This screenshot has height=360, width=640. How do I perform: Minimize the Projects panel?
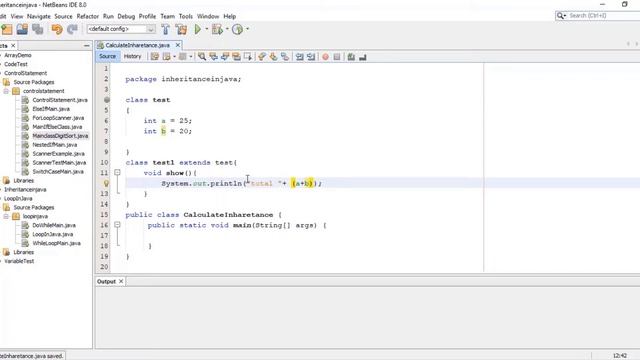coord(87,46)
